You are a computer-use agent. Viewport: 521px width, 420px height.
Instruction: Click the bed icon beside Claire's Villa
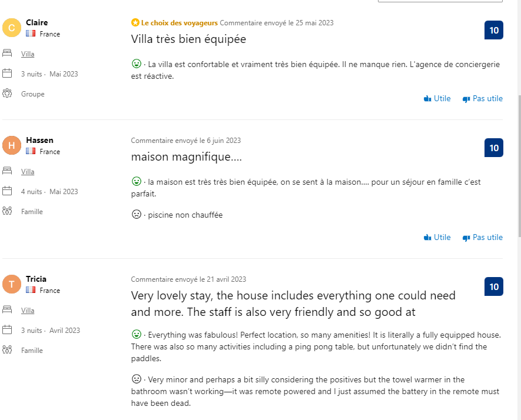point(8,54)
